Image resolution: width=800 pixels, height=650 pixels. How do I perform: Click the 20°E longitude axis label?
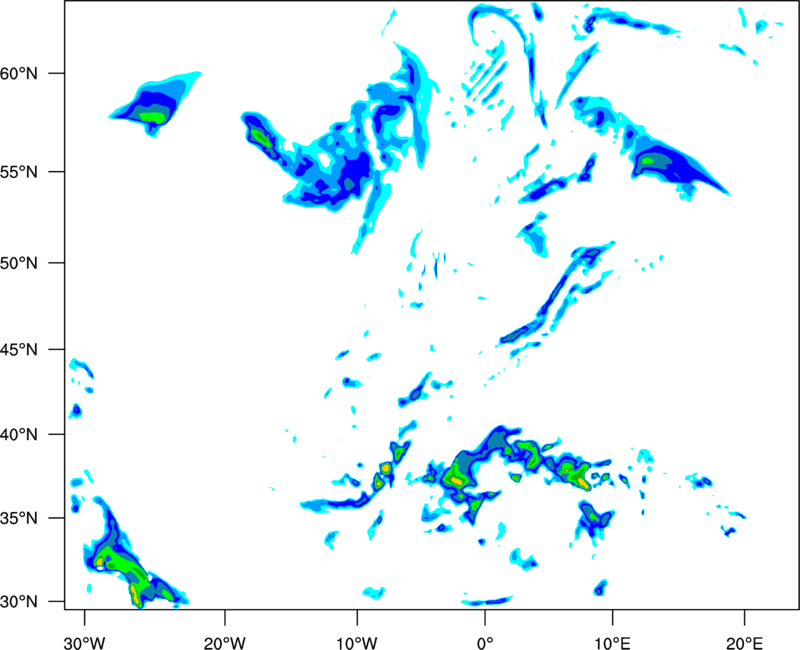[744, 643]
